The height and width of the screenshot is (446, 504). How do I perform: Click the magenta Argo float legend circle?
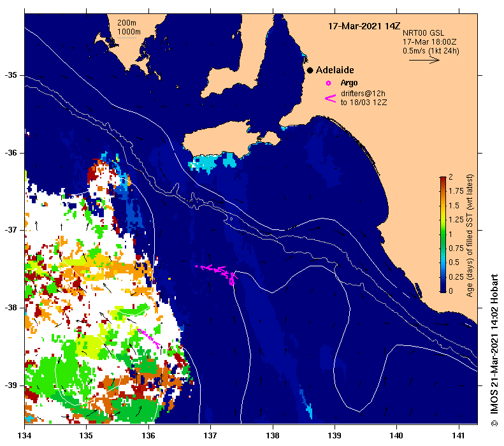click(328, 83)
